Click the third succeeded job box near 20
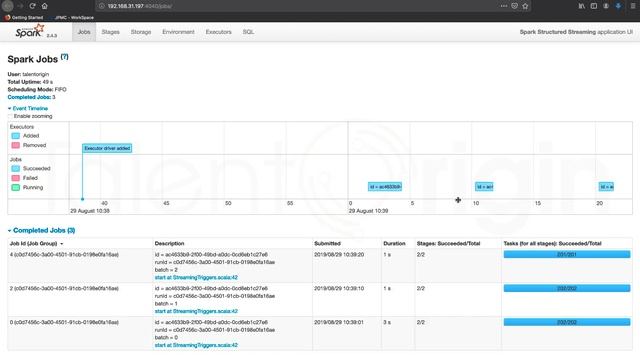 coord(606,187)
